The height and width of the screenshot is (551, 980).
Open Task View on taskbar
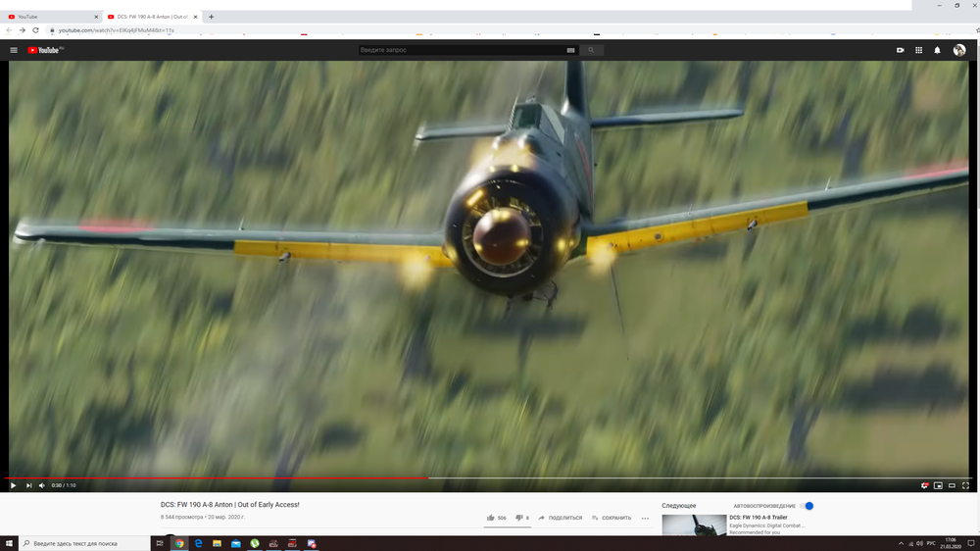(x=160, y=543)
